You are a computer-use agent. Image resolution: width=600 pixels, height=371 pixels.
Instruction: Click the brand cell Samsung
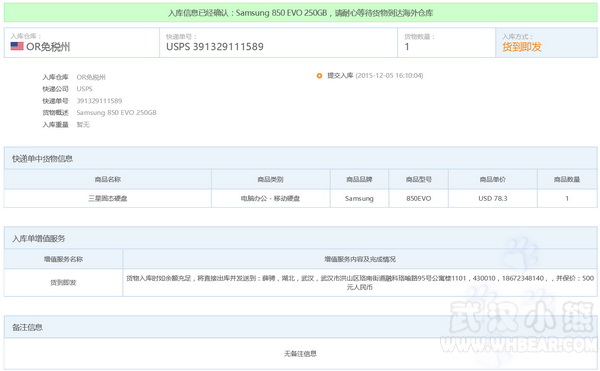pos(359,199)
